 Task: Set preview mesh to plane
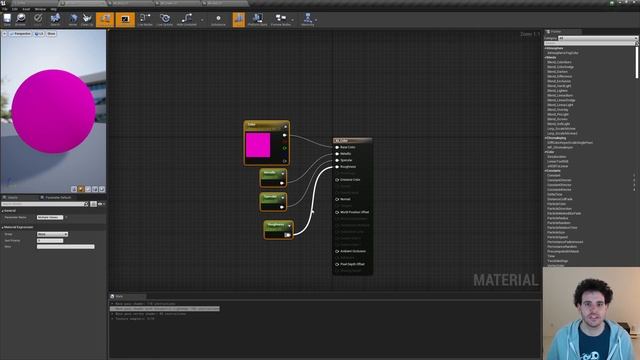pos(88,189)
